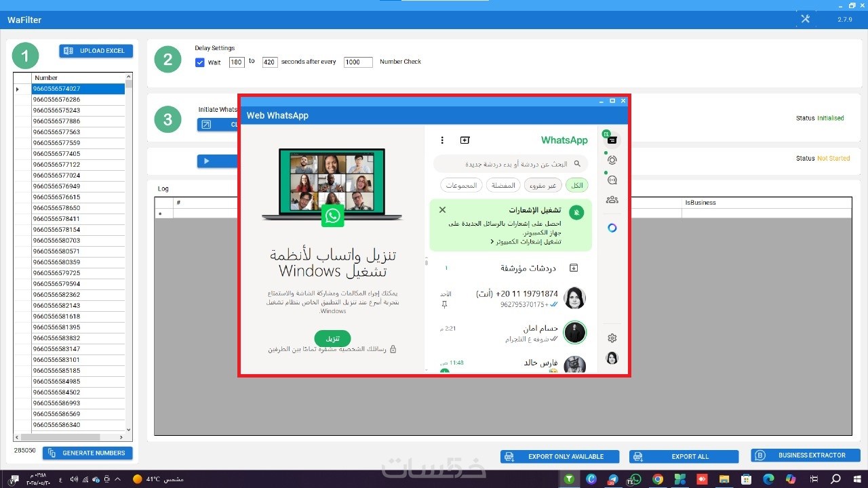
Task: Edit the maximum wait seconds field 420
Action: 270,62
